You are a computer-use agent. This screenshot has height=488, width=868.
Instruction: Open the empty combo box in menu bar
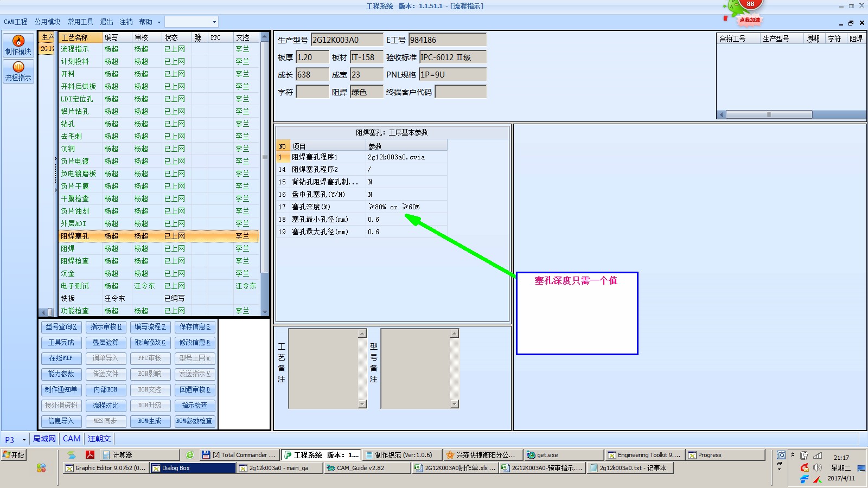[x=191, y=22]
